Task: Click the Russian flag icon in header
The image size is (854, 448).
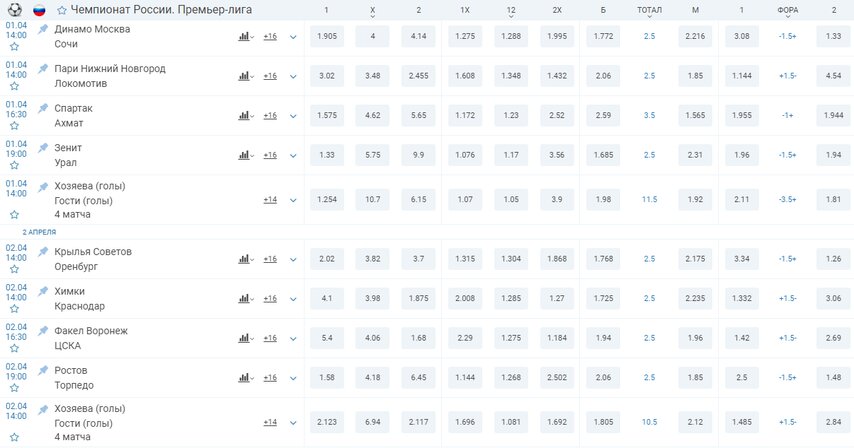Action: click(39, 10)
